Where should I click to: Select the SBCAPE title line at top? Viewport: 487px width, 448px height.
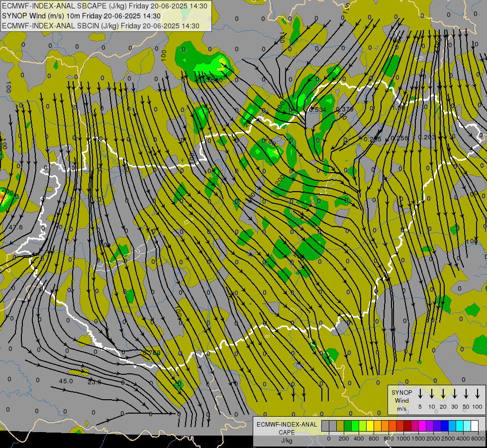pos(104,6)
